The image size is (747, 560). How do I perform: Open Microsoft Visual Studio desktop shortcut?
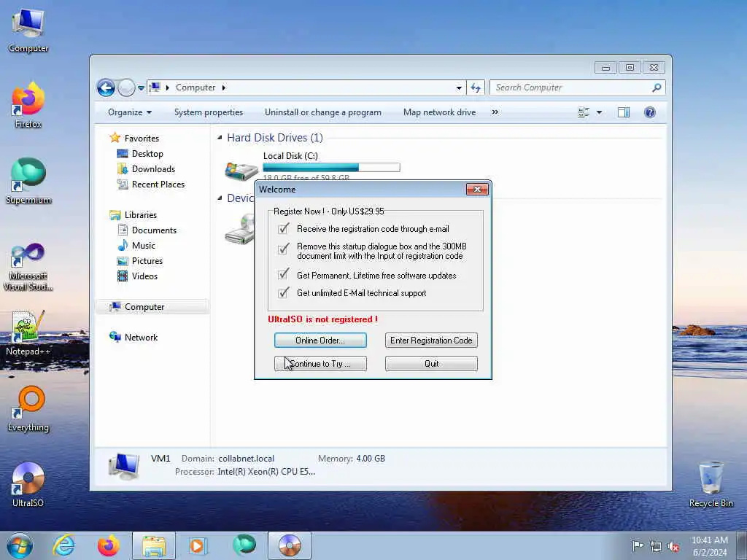[28, 267]
